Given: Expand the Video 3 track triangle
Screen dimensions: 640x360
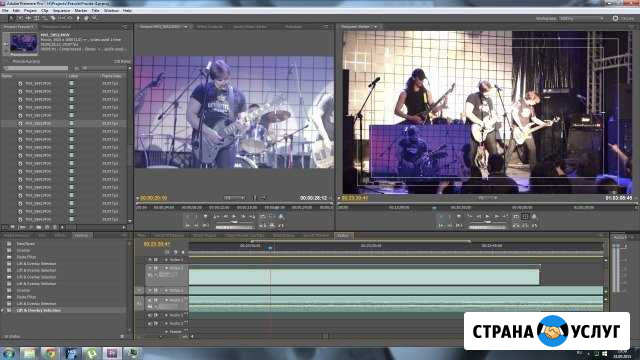Looking at the screenshot, I should (x=166, y=260).
